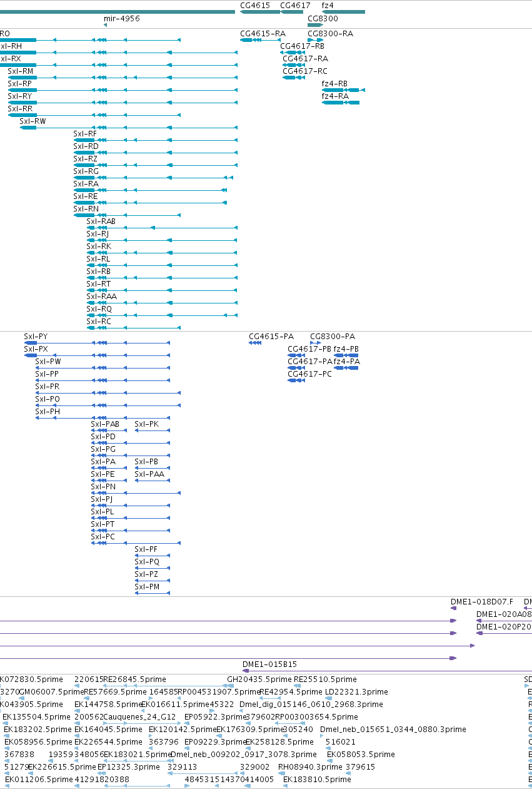Image resolution: width=532 pixels, height=789 pixels.
Task: Open the GH20435.5prime EST feature
Action: pyautogui.click(x=259, y=680)
